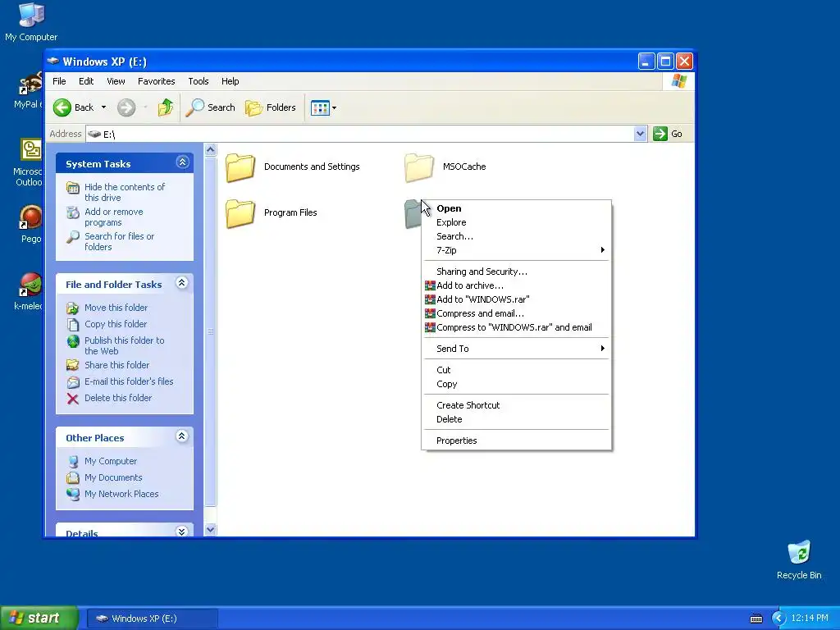840x630 pixels.
Task: Click Add or remove programs link
Action: 113,217
